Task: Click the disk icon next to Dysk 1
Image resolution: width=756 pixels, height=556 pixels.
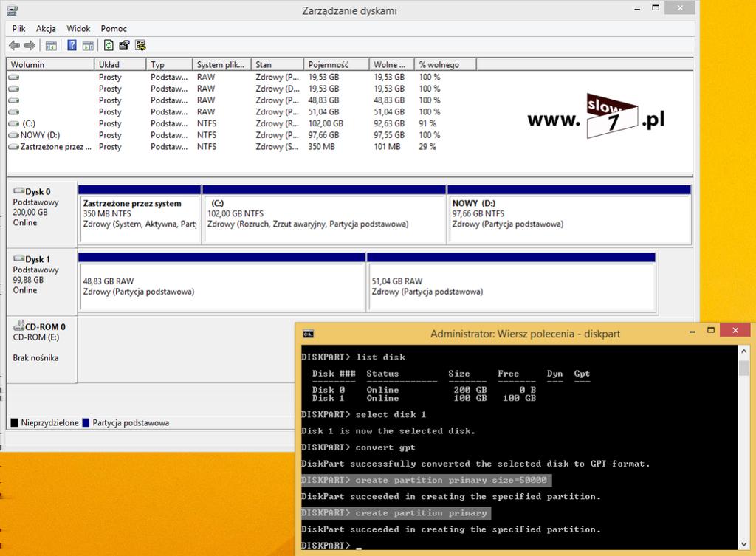Action: [18, 258]
